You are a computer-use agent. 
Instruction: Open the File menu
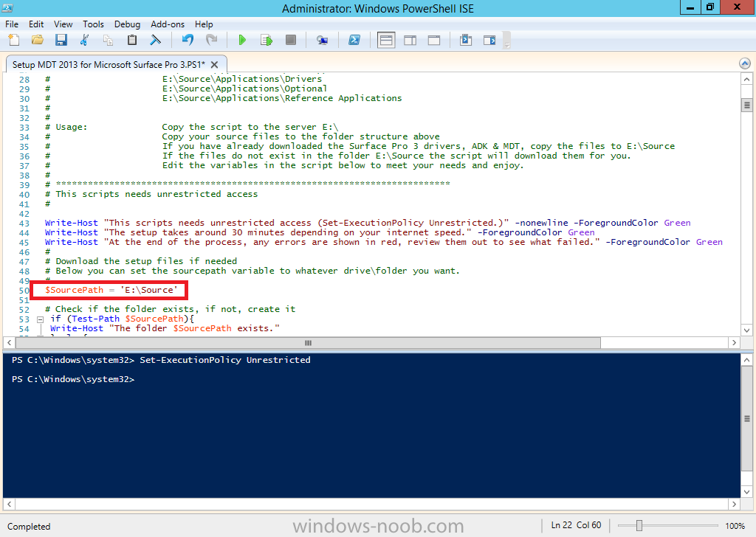(x=12, y=24)
